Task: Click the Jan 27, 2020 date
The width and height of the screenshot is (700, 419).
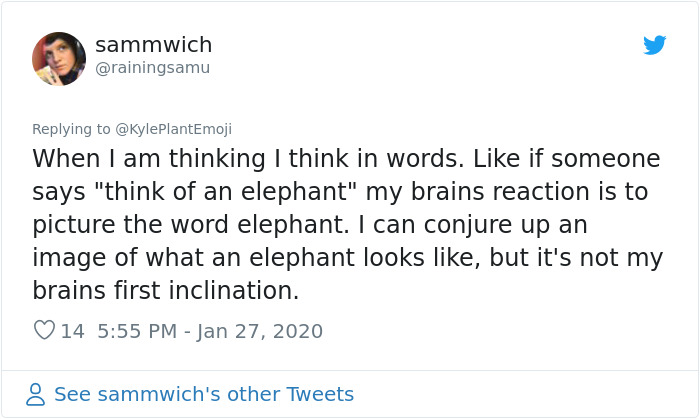Action: point(259,331)
